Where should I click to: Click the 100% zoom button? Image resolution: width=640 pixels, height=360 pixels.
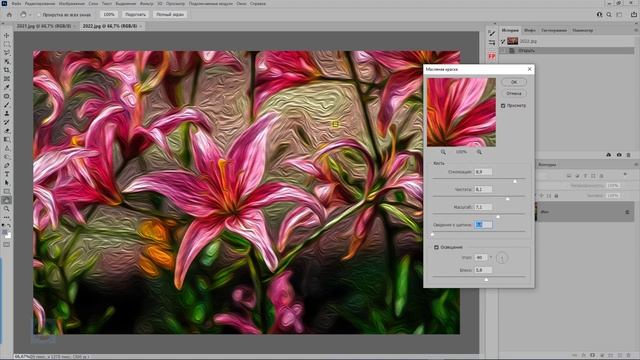[x=109, y=14]
